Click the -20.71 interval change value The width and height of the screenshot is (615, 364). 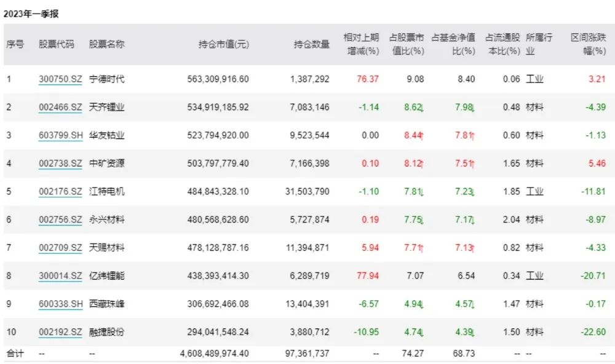point(593,275)
